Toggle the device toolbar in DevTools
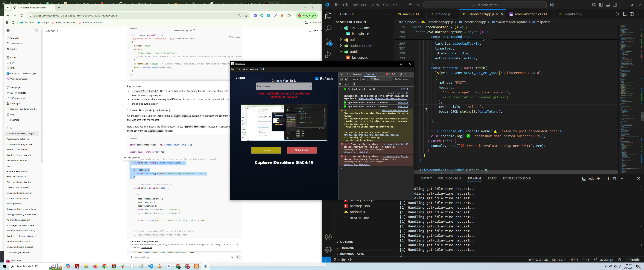The image size is (644, 270). click(x=347, y=74)
